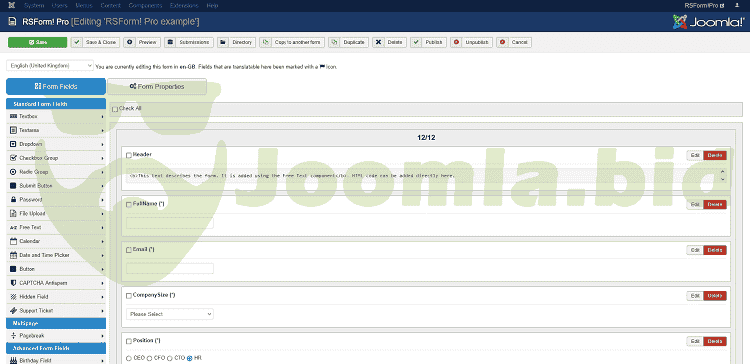The height and width of the screenshot is (364, 750).
Task: Select the CAPTCHA Antispam field icon
Action: (x=13, y=283)
